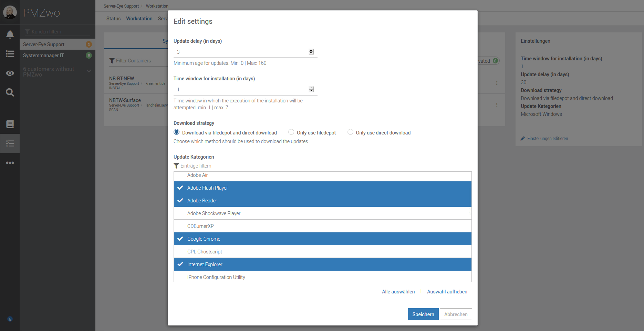Switch to the Status tab
The width and height of the screenshot is (644, 331).
(x=113, y=19)
